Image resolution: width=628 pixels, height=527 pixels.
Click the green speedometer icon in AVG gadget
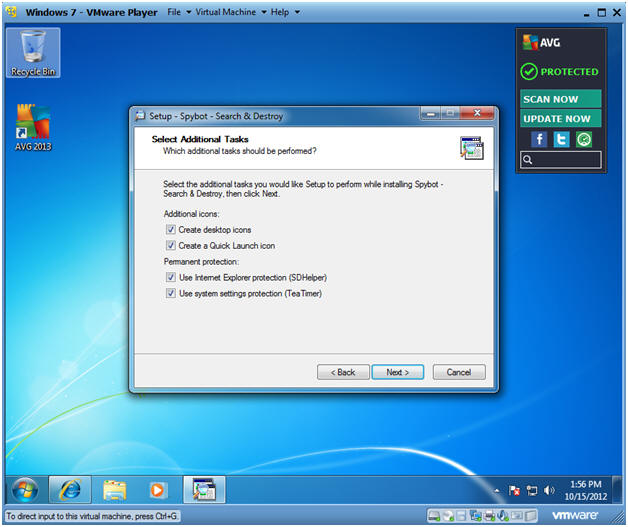(x=584, y=139)
